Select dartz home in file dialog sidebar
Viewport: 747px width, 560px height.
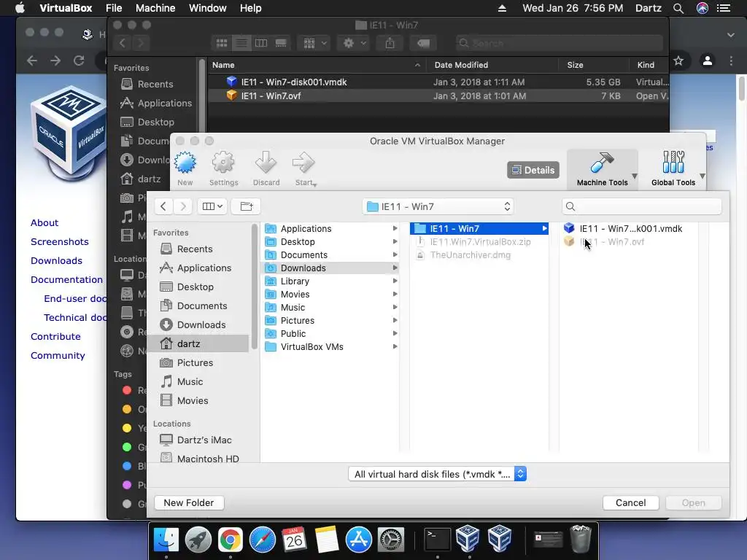(198, 343)
